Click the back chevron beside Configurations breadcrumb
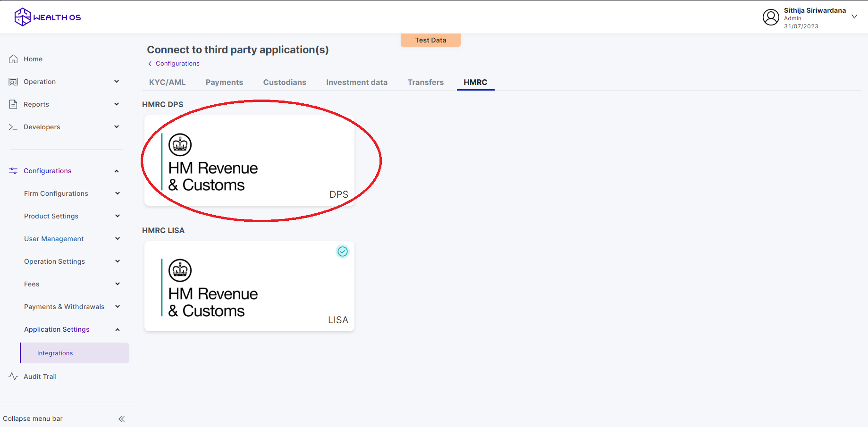The height and width of the screenshot is (427, 868). (150, 64)
